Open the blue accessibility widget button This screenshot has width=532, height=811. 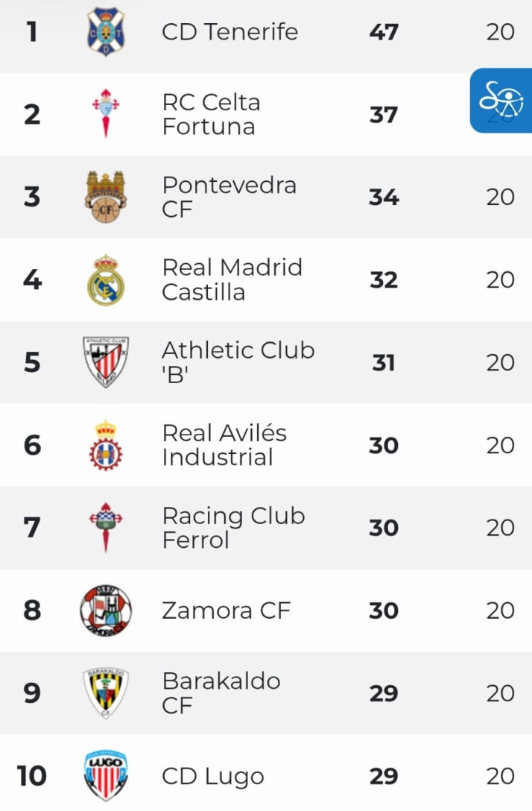(x=501, y=101)
